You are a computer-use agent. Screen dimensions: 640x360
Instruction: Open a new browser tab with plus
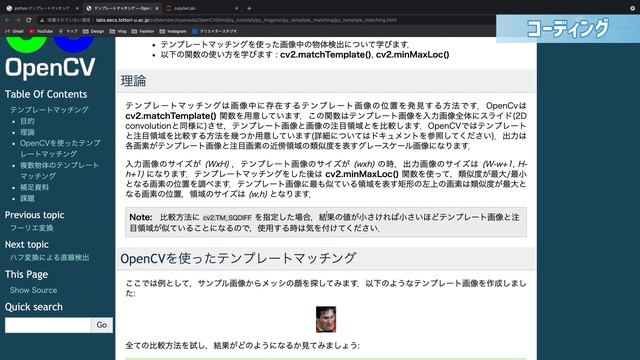[x=249, y=8]
